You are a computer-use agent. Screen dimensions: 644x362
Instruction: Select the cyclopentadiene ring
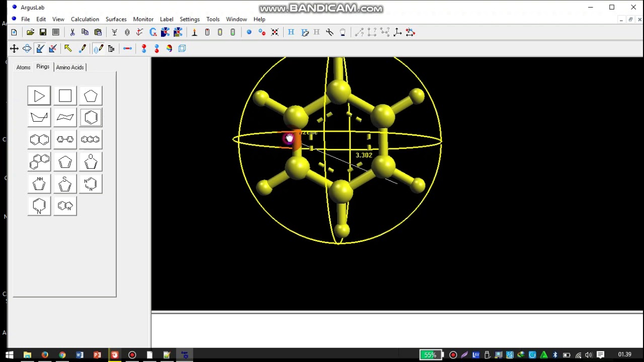coord(65,162)
